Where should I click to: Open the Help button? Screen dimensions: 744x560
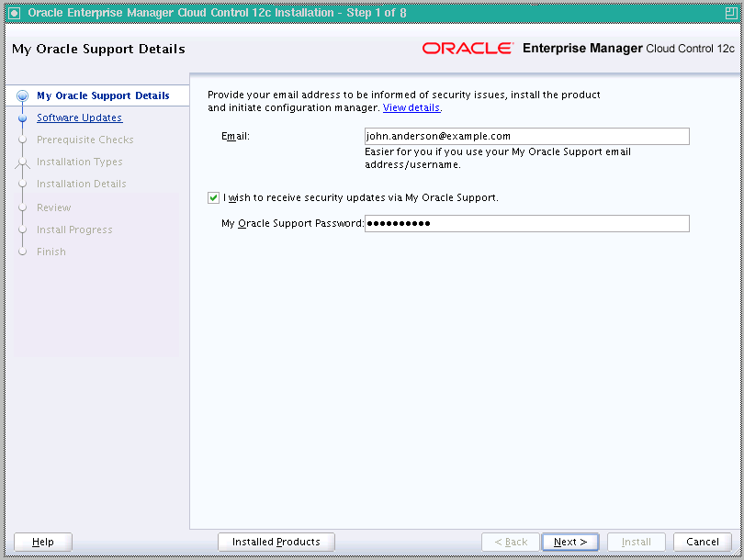(x=43, y=542)
